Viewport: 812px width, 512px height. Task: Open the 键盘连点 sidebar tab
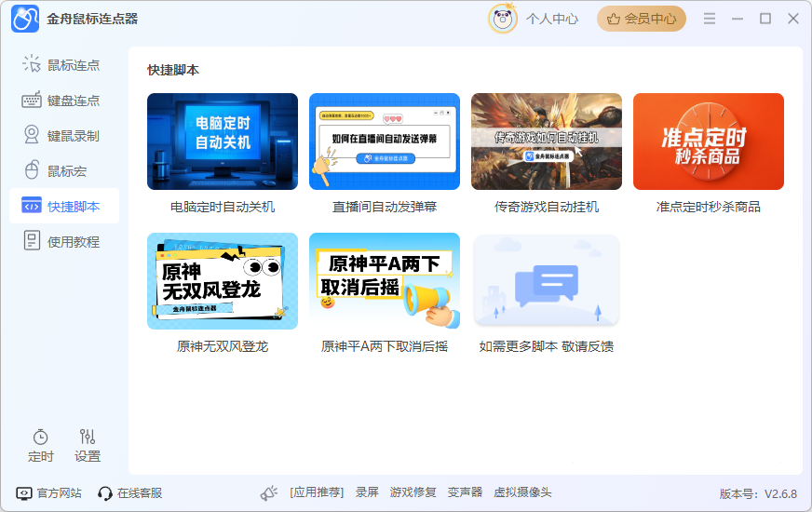tap(63, 101)
